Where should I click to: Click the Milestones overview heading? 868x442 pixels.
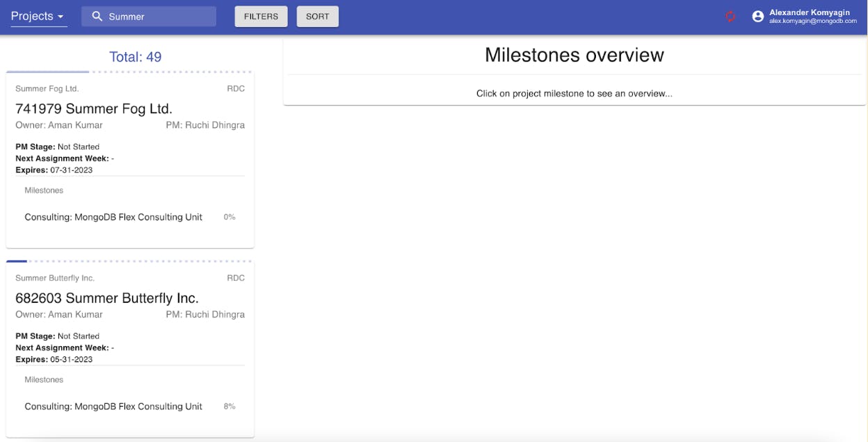[x=574, y=56]
